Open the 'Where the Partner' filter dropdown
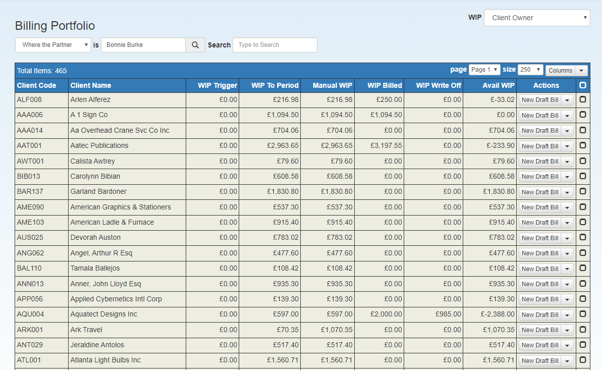 [53, 45]
